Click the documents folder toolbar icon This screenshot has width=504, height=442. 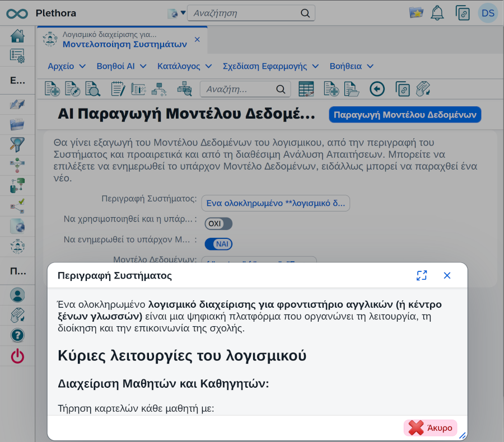coord(352,89)
